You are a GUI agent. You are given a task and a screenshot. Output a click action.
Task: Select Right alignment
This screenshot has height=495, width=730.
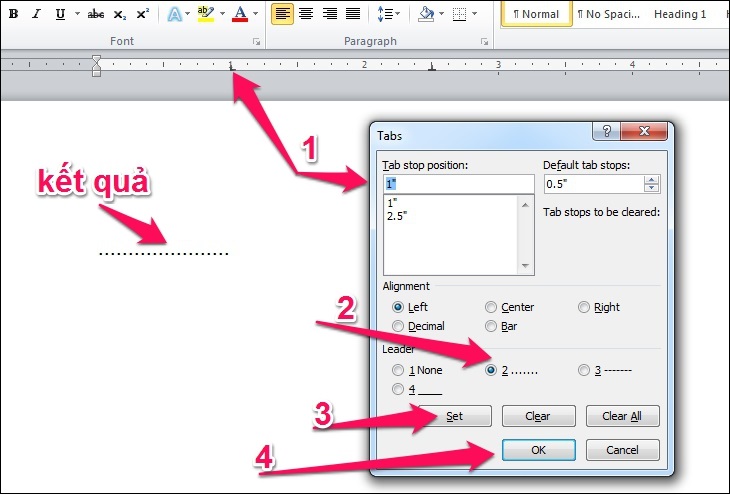(599, 307)
